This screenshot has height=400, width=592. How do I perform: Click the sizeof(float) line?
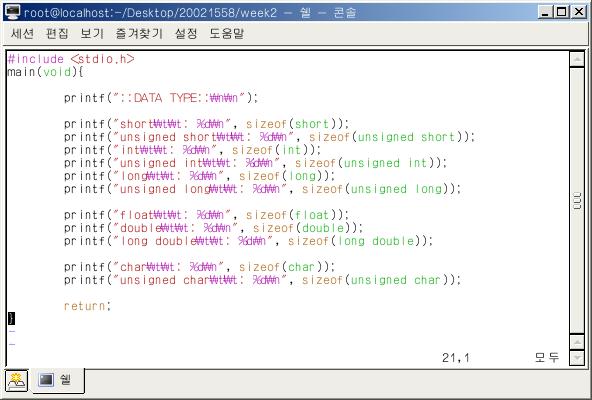(207, 215)
